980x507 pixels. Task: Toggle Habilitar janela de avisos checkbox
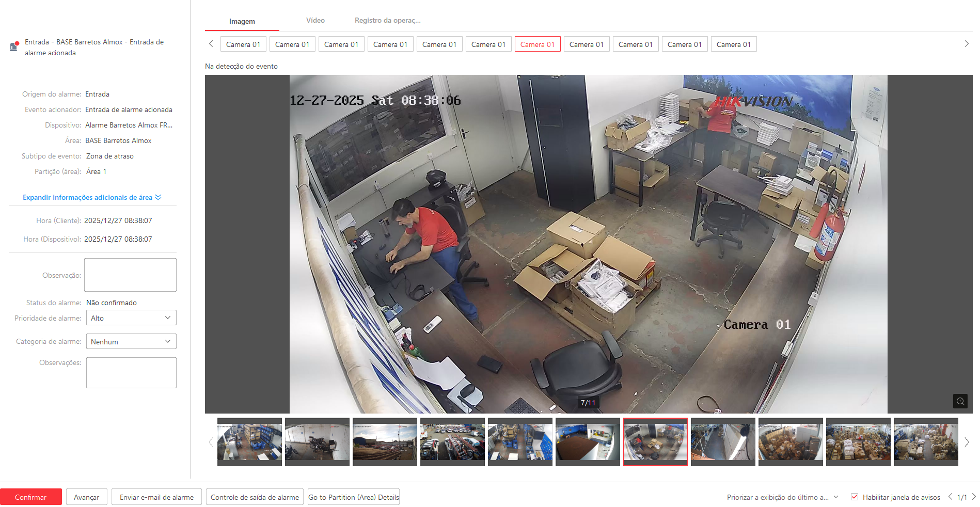point(855,497)
